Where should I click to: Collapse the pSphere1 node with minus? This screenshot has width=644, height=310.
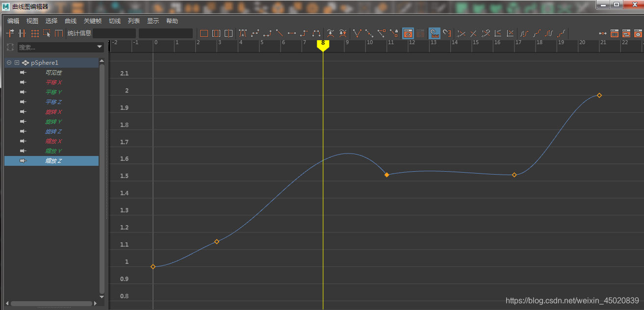tap(9, 63)
